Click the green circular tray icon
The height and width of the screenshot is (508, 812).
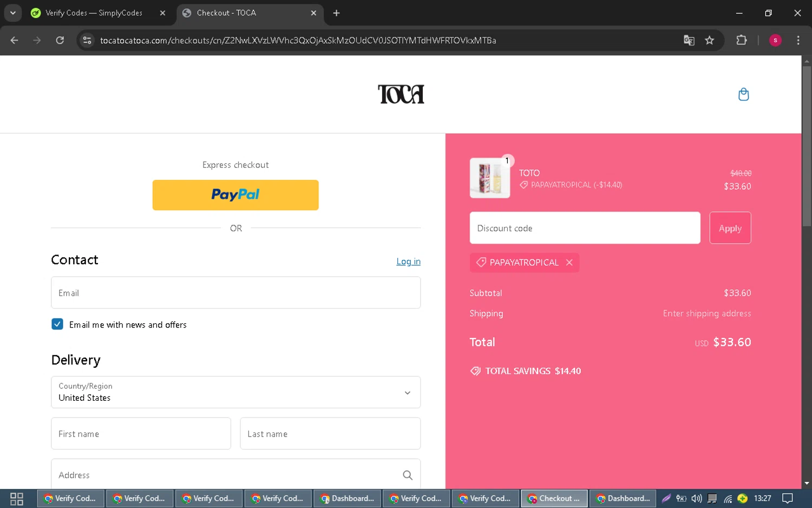[x=743, y=498]
